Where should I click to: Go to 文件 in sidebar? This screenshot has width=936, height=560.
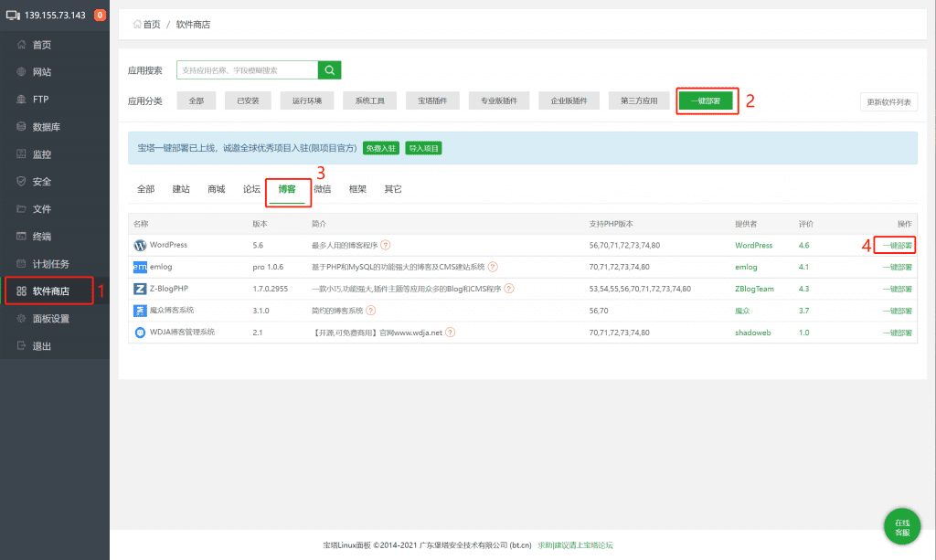click(41, 209)
